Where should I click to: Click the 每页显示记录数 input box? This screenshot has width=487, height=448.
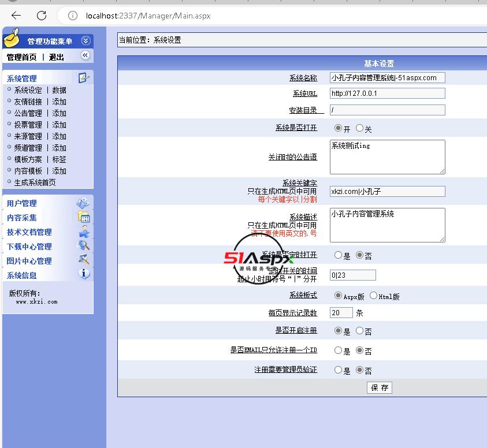pos(341,312)
